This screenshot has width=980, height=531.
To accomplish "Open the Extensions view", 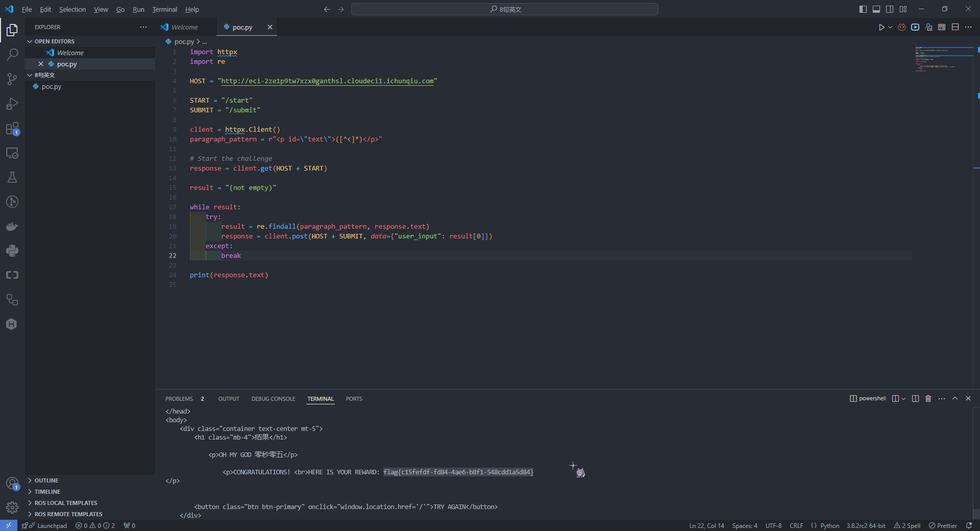I will point(12,129).
